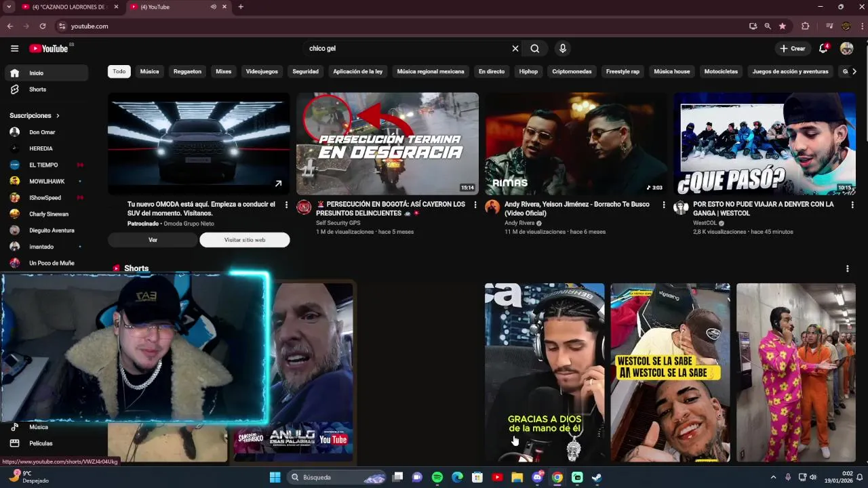Click in the search field containing 'chico gel'
The height and width of the screenshot is (488, 868).
407,48
